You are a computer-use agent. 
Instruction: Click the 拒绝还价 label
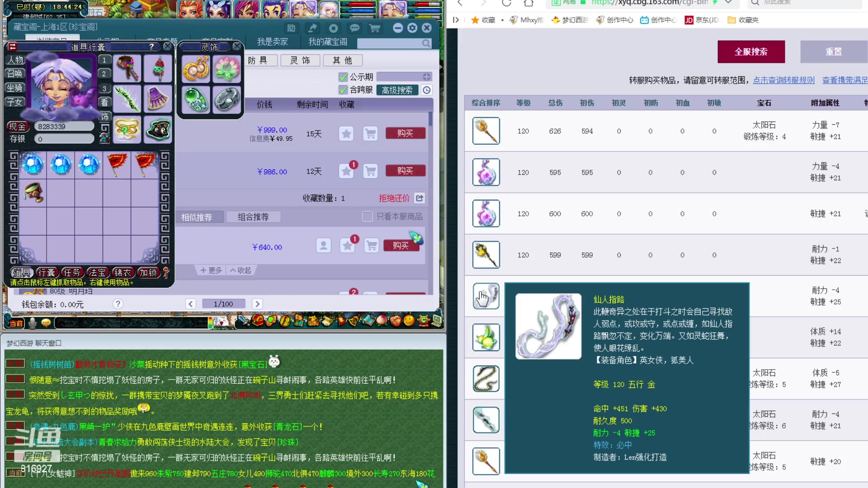coord(394,198)
